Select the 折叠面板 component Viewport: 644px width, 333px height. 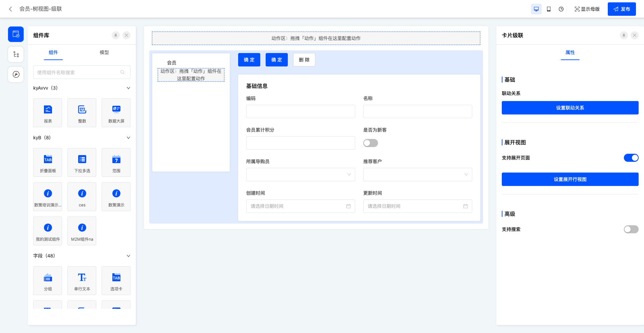click(47, 162)
